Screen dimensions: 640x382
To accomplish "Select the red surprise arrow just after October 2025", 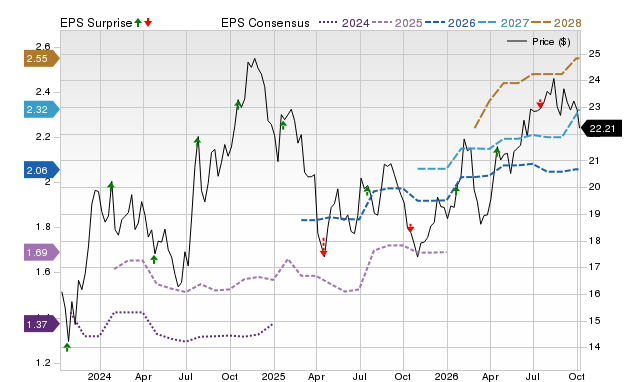I will tap(411, 228).
